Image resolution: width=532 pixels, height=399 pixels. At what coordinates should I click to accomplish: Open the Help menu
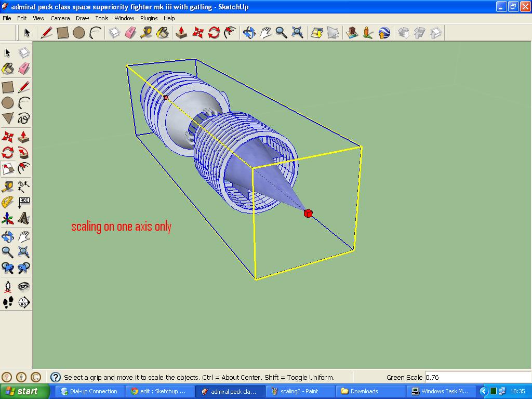point(169,18)
